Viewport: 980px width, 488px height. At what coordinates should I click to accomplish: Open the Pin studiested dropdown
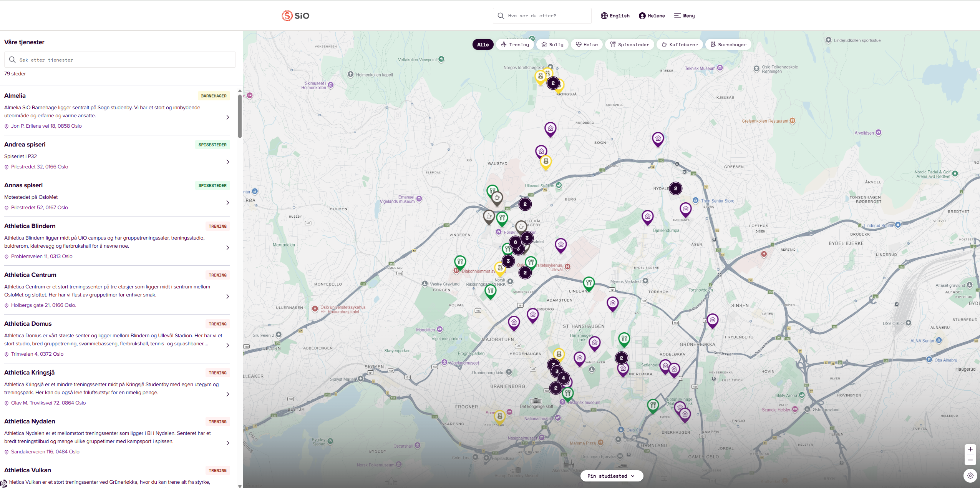pos(612,476)
